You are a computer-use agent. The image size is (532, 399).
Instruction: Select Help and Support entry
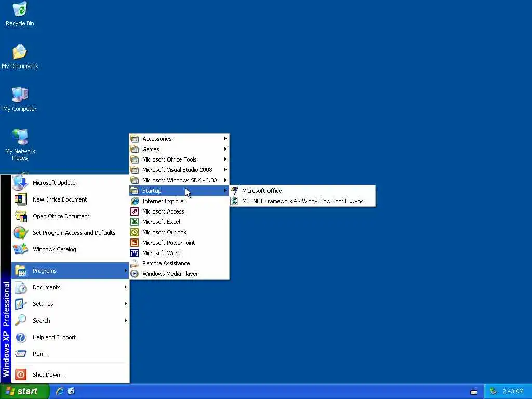pyautogui.click(x=71, y=337)
